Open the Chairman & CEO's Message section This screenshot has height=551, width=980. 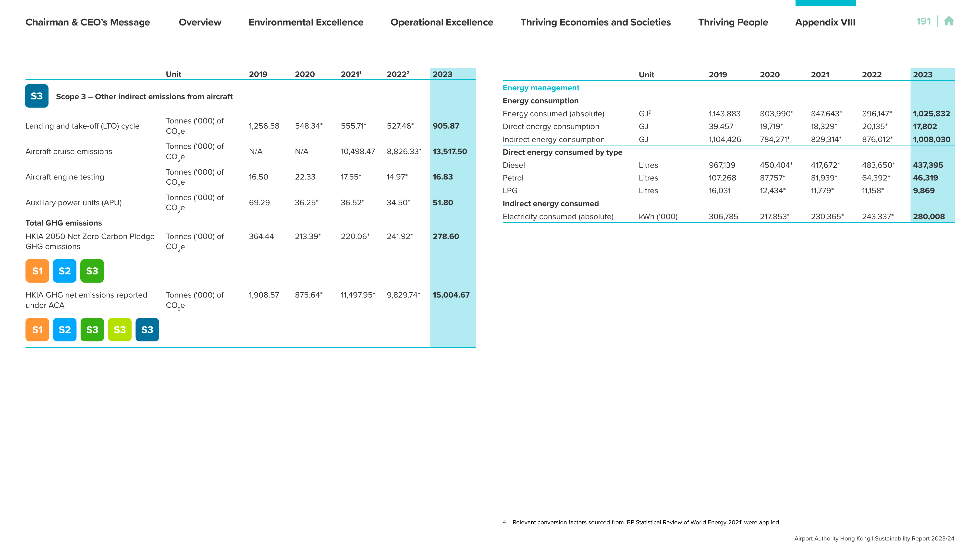(88, 23)
